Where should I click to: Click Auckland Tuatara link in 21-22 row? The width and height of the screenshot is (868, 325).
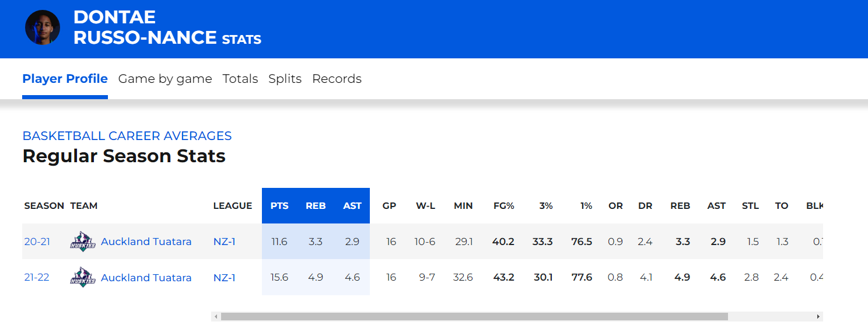pos(146,278)
